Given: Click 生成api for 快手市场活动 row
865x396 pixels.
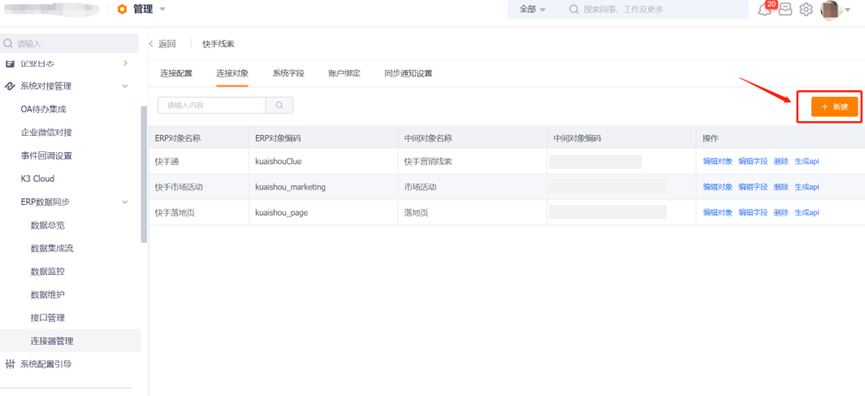Looking at the screenshot, I should 807,187.
